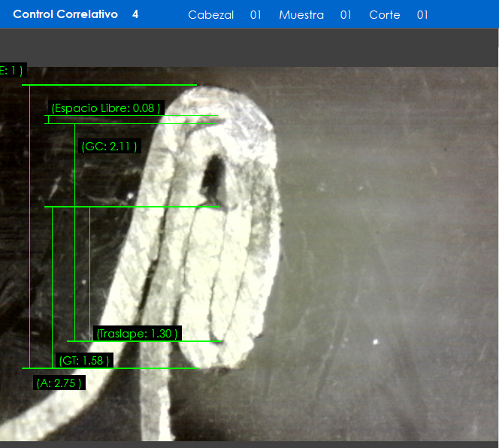Click the Corte label in header
Viewport: 499px width, 448px height.
[x=385, y=15]
